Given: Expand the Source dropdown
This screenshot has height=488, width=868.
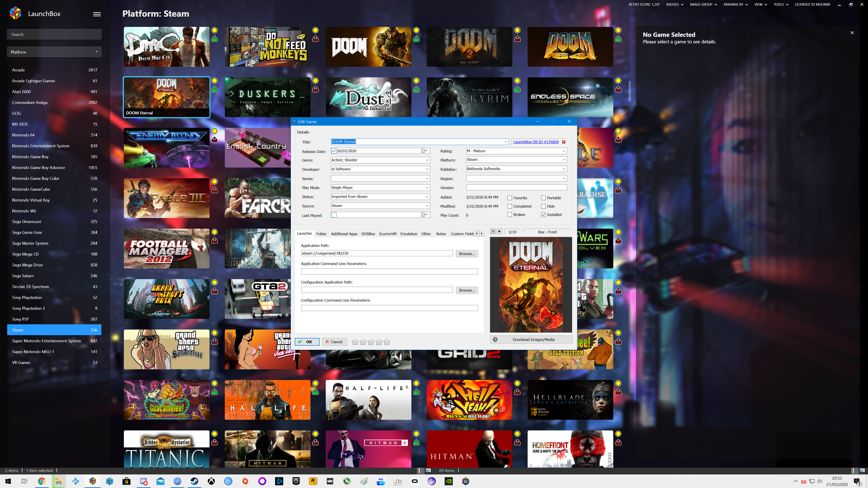Looking at the screenshot, I should click(x=427, y=206).
